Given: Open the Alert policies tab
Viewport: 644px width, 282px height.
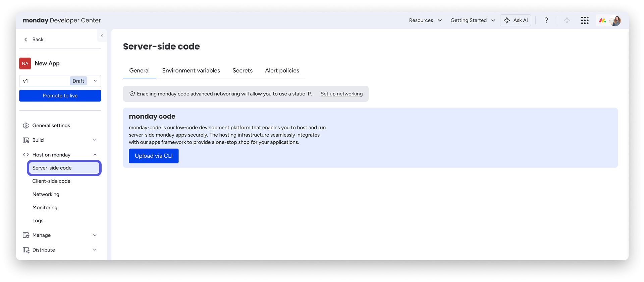Looking at the screenshot, I should [x=282, y=71].
